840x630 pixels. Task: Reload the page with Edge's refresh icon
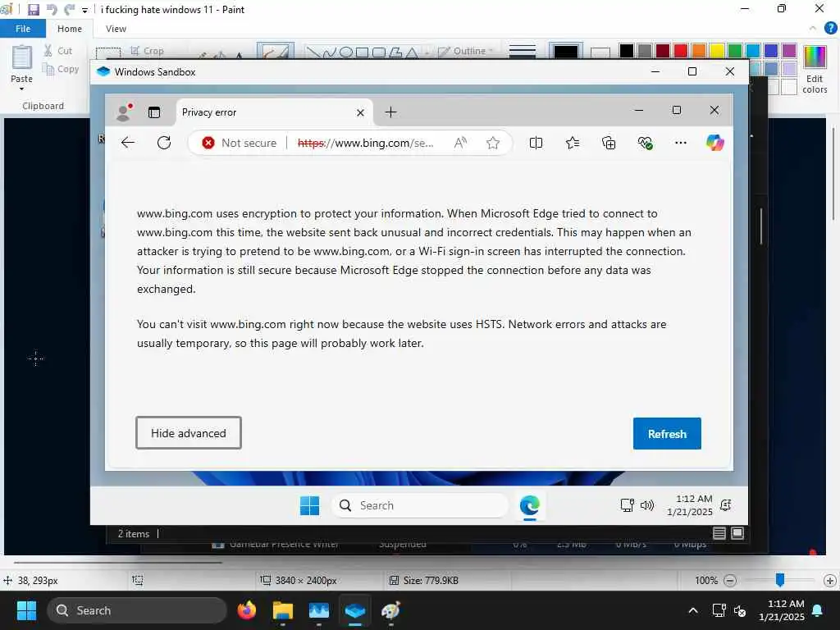pos(164,143)
